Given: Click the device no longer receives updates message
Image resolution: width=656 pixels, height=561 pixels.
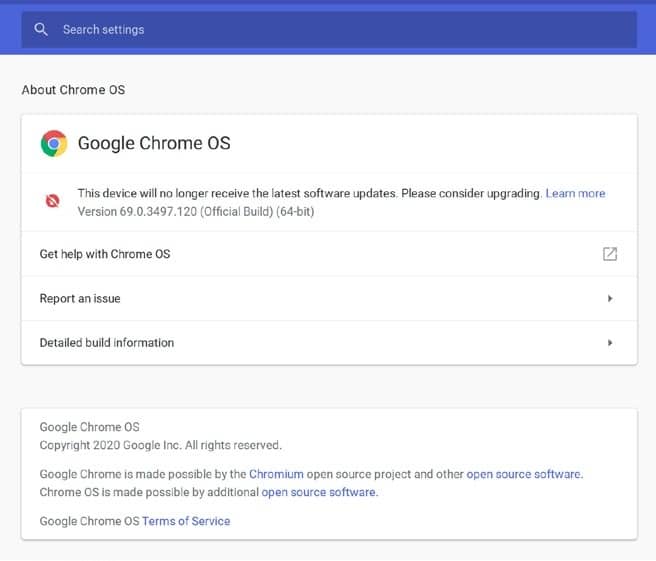Looking at the screenshot, I should point(310,193).
